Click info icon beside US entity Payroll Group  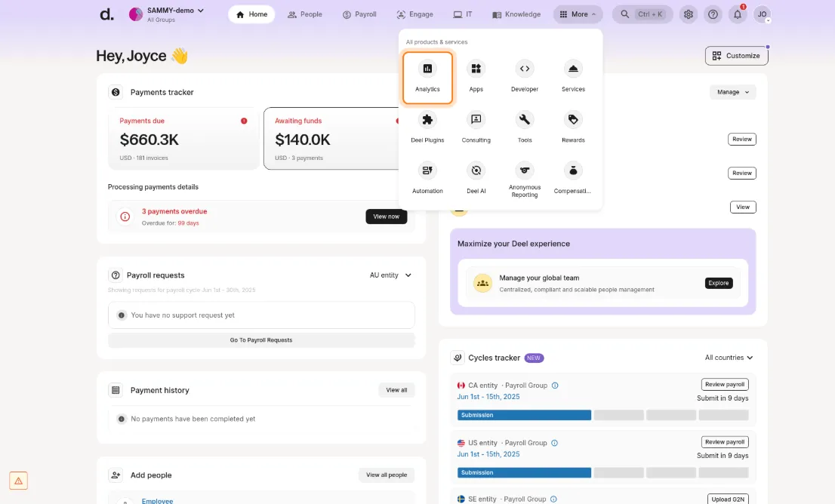pyautogui.click(x=554, y=443)
